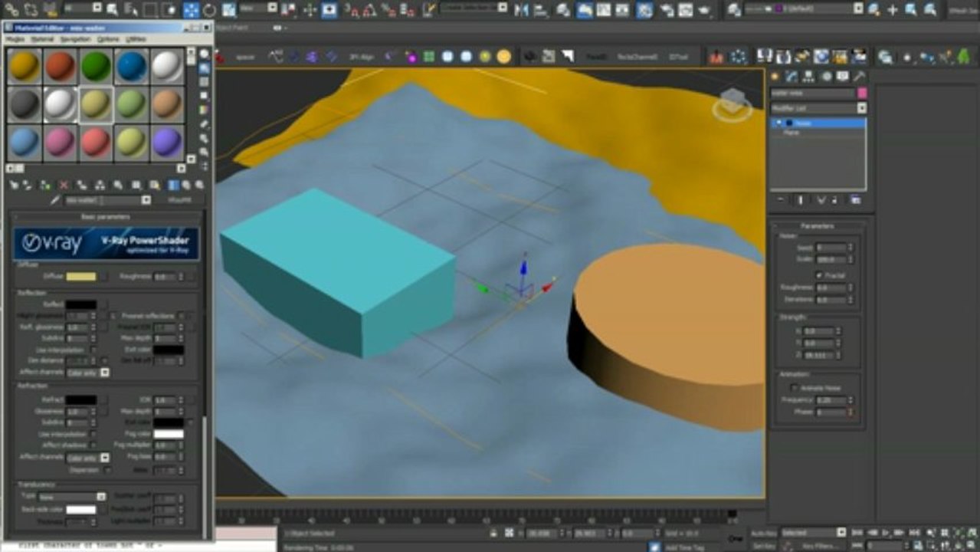This screenshot has width=980, height=552.
Task: Open selection filter dropdown in main toolbar
Action: (84, 8)
